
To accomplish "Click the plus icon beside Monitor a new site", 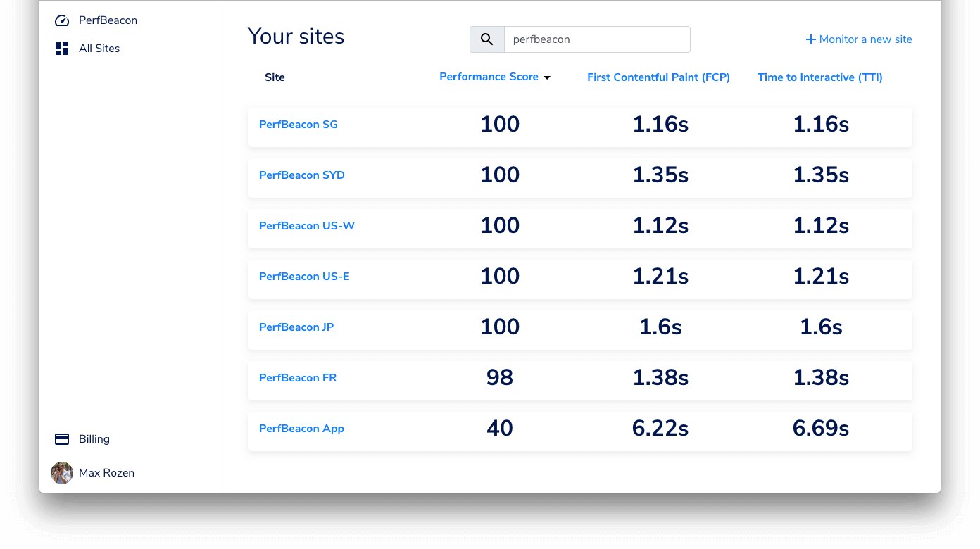I will pyautogui.click(x=811, y=39).
